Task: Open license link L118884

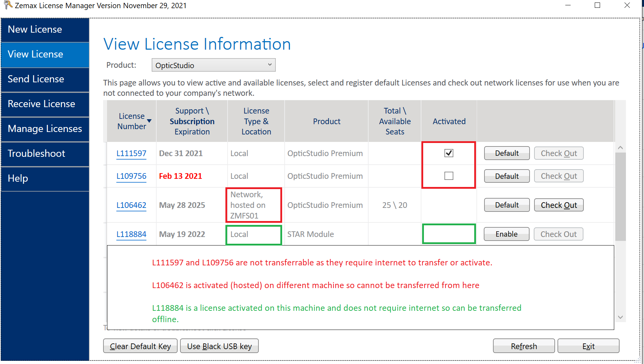Action: 131,234
